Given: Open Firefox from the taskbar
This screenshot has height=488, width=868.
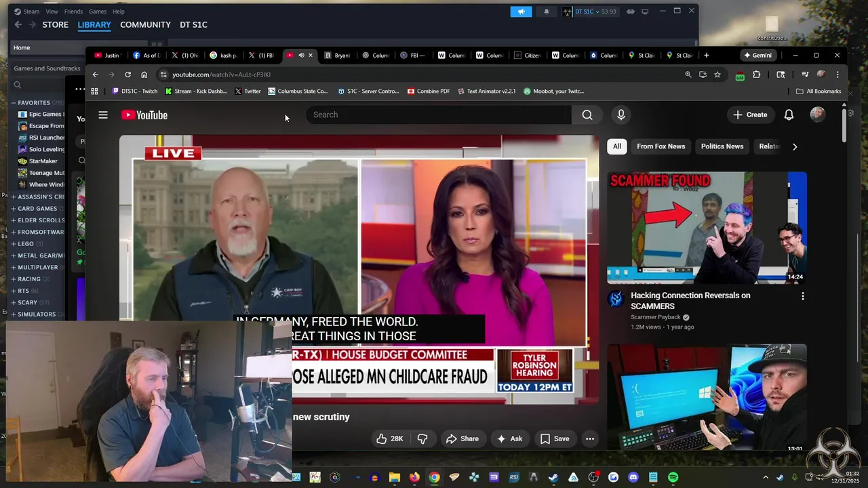Looking at the screenshot, I should (414, 477).
